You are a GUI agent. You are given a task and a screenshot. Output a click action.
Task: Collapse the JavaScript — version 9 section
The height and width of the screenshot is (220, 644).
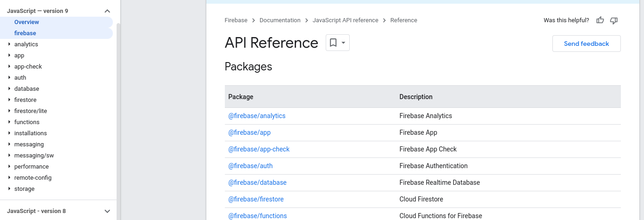pos(107,11)
